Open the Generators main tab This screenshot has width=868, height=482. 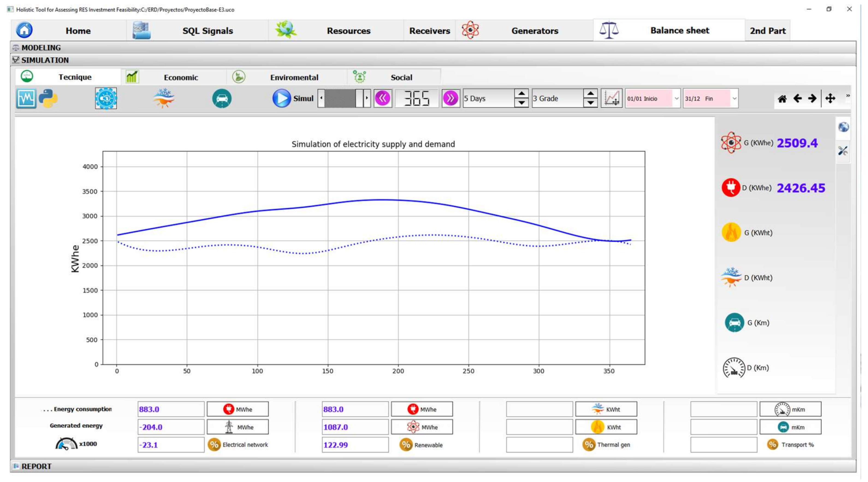pyautogui.click(x=534, y=31)
